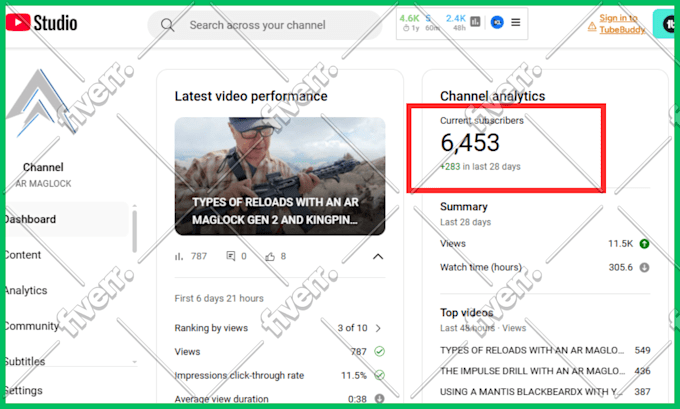Click the check icon beside click-through rate 11.5%
Image resolution: width=680 pixels, height=409 pixels.
pyautogui.click(x=379, y=375)
